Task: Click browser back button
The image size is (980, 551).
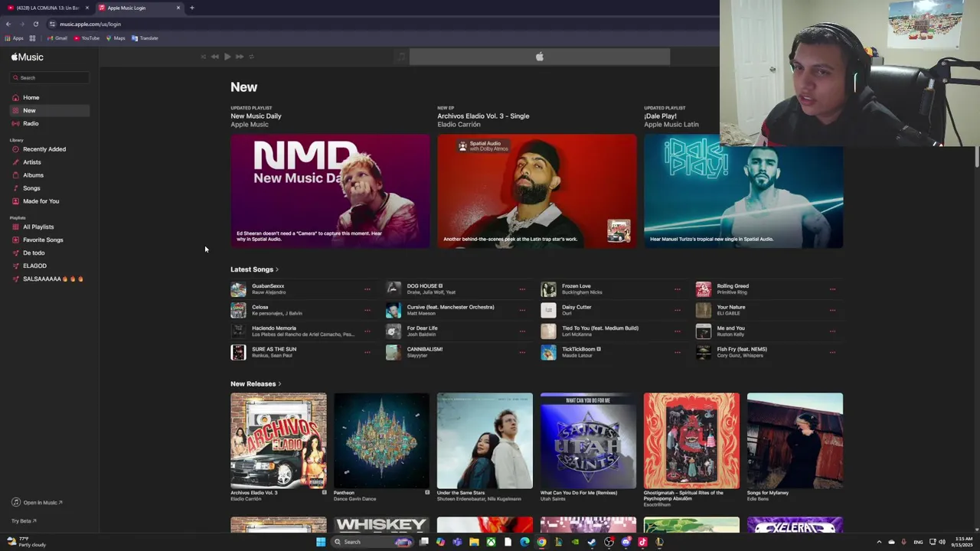Action: 8,24
